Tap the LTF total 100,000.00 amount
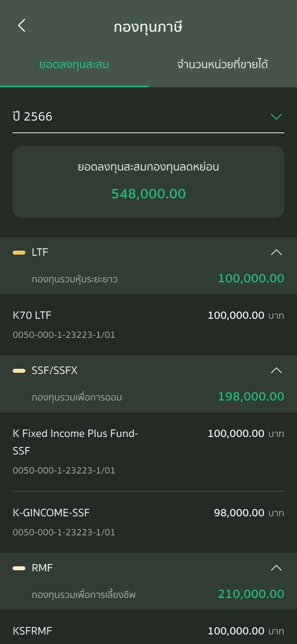The image size is (297, 644). pyautogui.click(x=251, y=278)
